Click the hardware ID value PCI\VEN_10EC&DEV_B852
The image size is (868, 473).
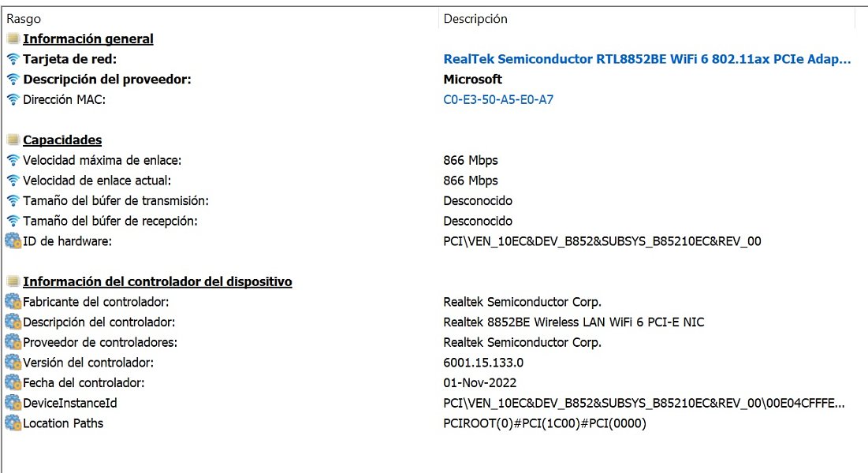coord(602,241)
